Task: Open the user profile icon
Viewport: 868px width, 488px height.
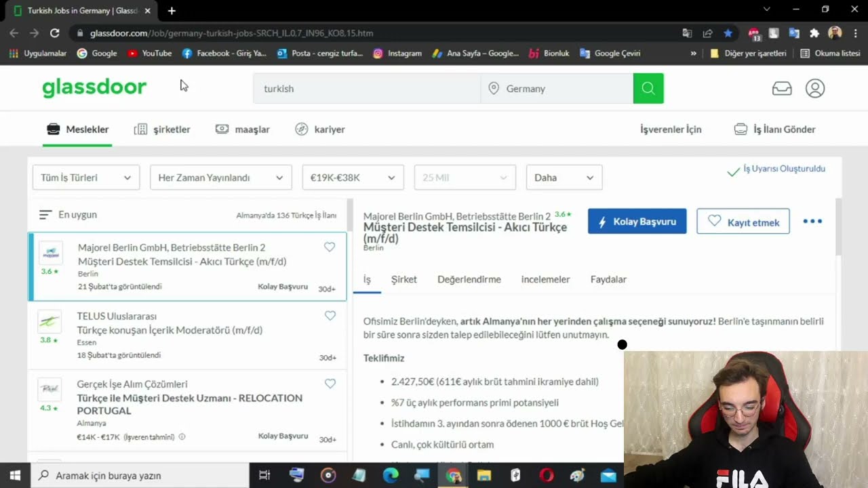Action: pos(815,88)
